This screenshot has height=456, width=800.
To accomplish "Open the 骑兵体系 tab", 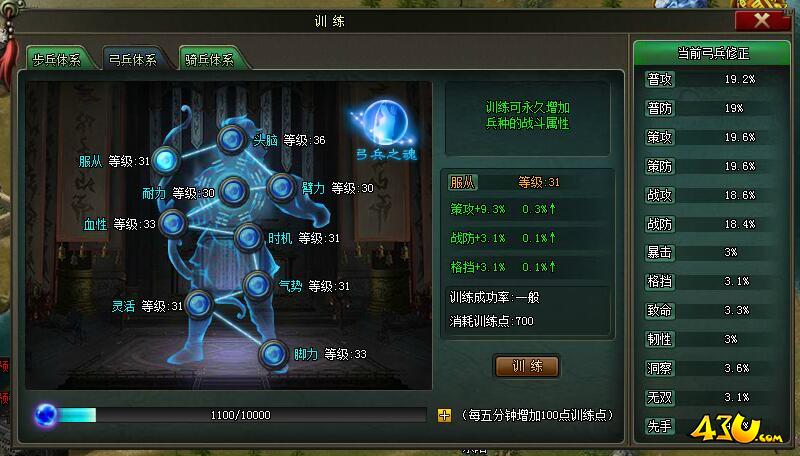I will (209, 60).
